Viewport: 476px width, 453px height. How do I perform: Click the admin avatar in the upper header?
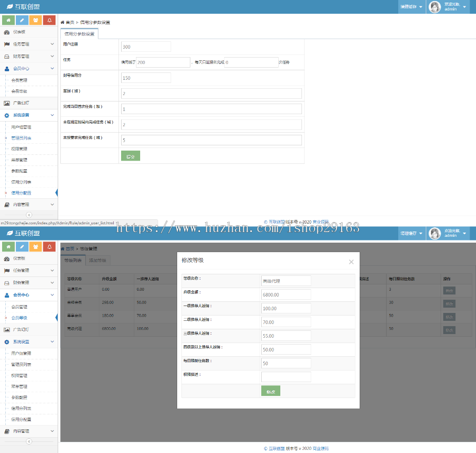(435, 7)
